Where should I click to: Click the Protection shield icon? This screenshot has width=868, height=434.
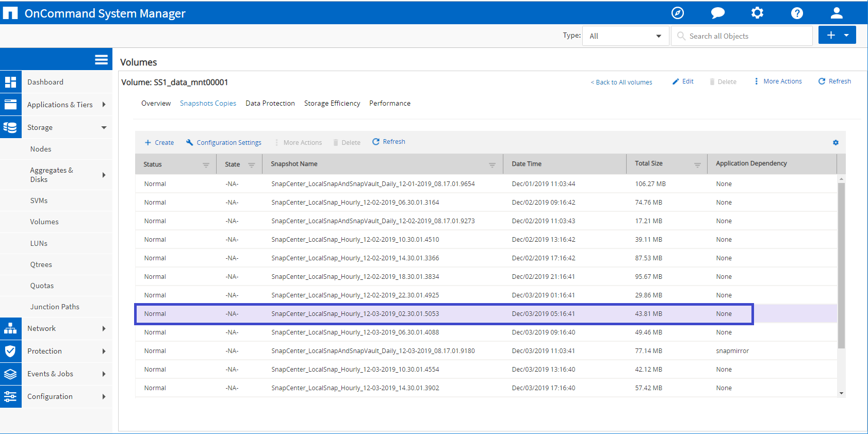click(11, 351)
